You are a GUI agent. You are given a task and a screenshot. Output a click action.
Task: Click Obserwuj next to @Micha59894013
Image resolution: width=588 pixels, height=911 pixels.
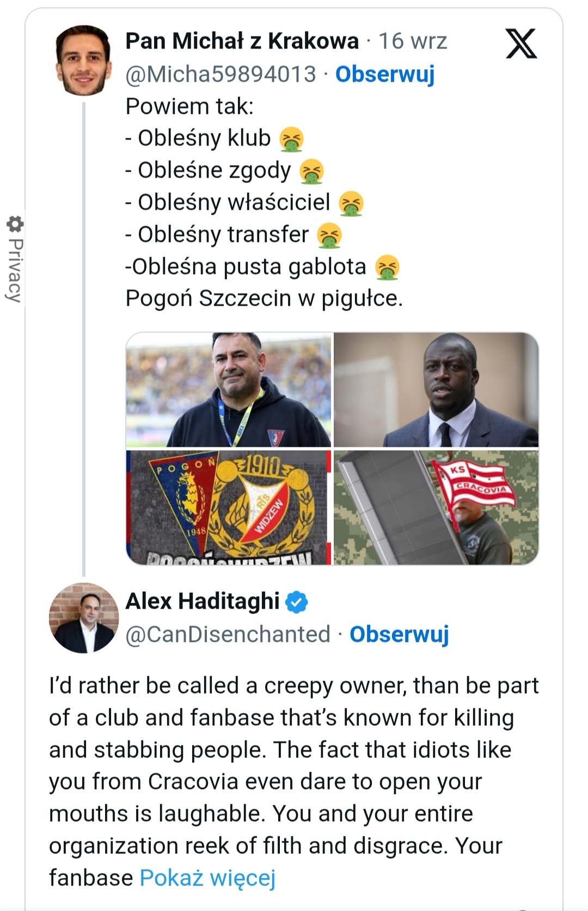click(384, 74)
